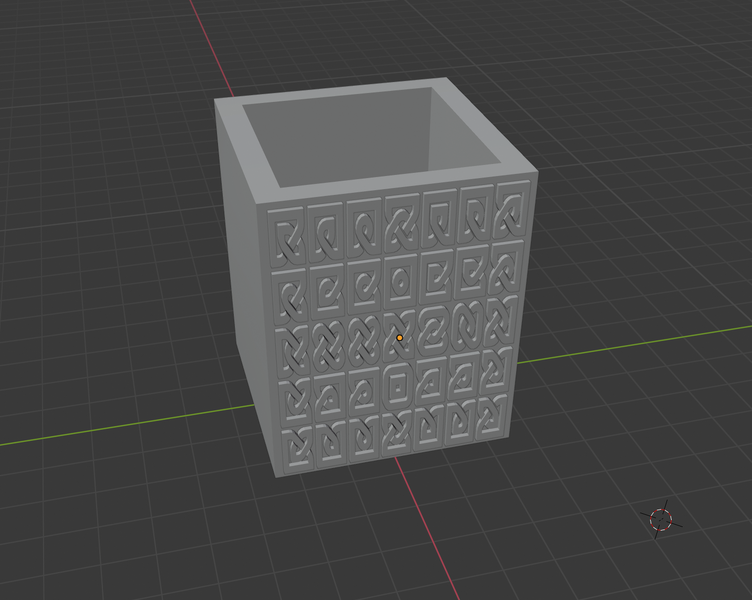Screen dimensions: 752x600
Task: Click the bottom-right corner knot tile
Action: (x=492, y=416)
